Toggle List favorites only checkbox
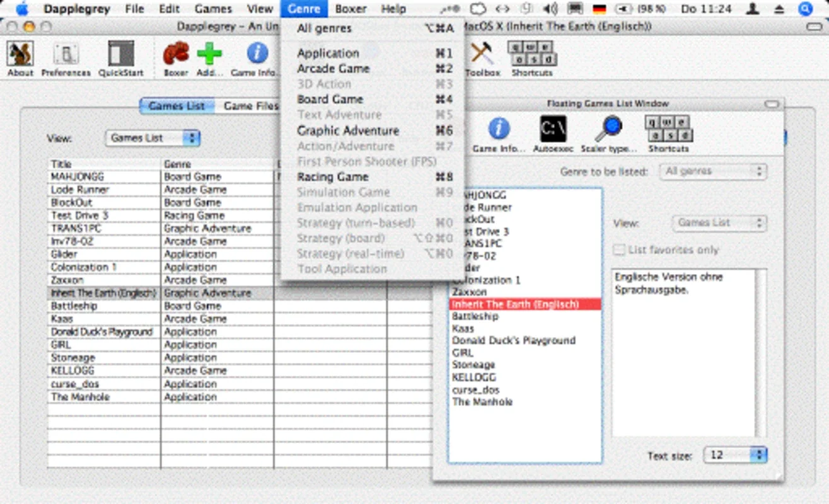This screenshot has height=504, width=829. point(619,250)
